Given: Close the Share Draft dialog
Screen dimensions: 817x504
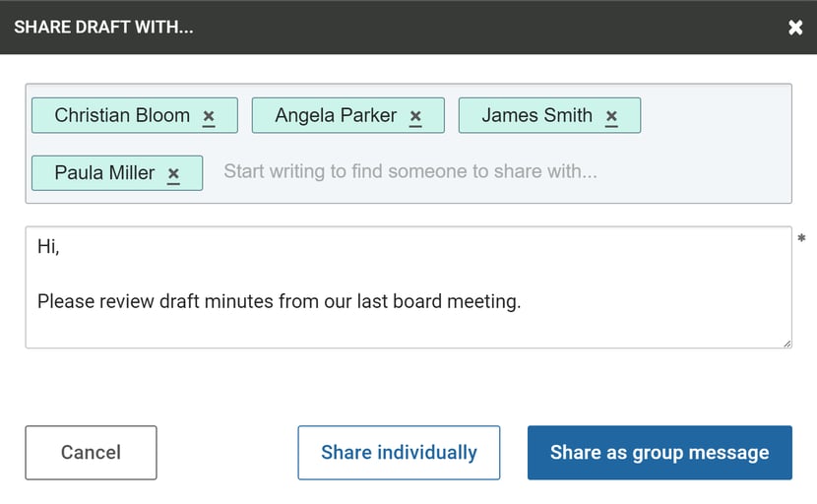Looking at the screenshot, I should pos(795,28).
